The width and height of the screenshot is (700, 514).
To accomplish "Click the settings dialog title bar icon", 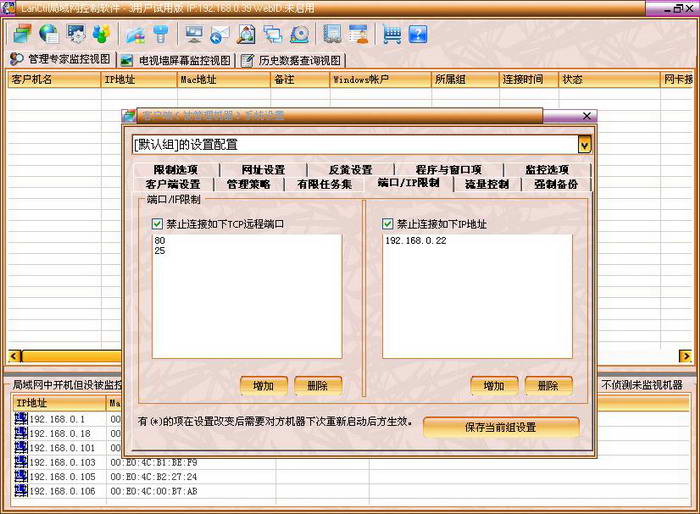I will 129,115.
